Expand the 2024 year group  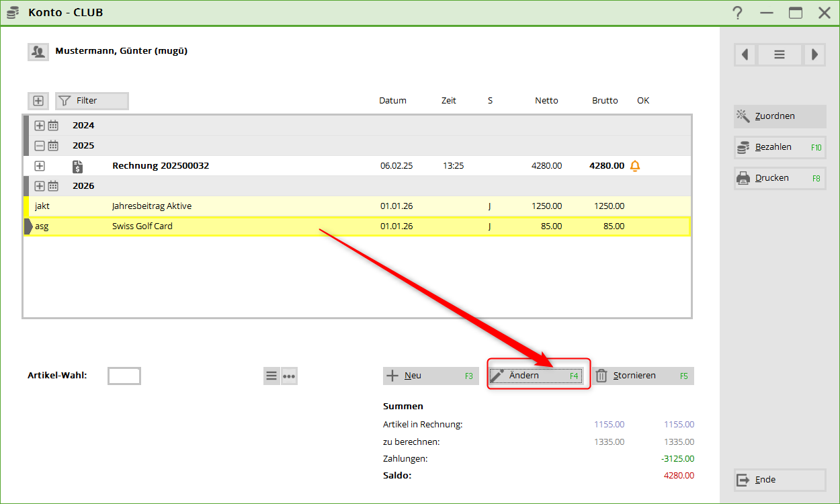click(40, 126)
